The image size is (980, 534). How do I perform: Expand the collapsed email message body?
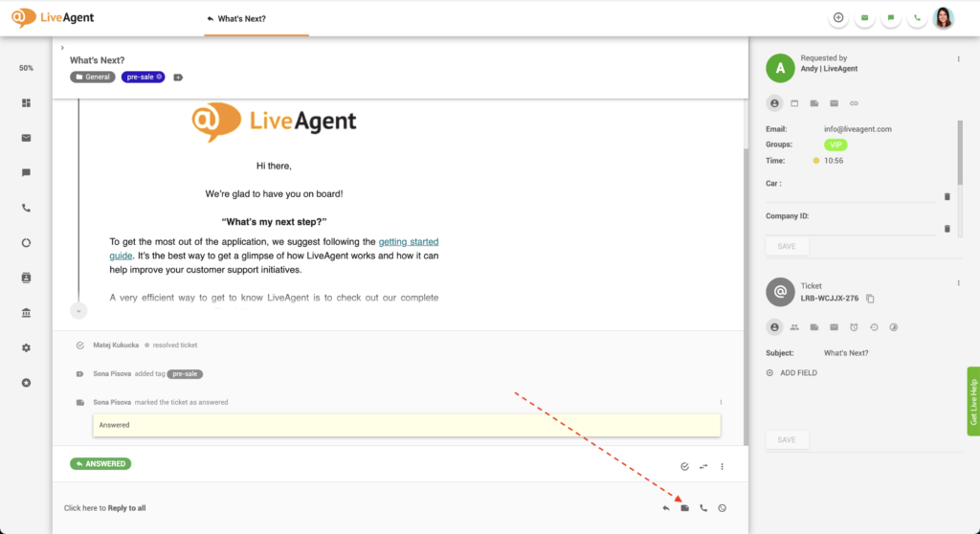click(78, 310)
